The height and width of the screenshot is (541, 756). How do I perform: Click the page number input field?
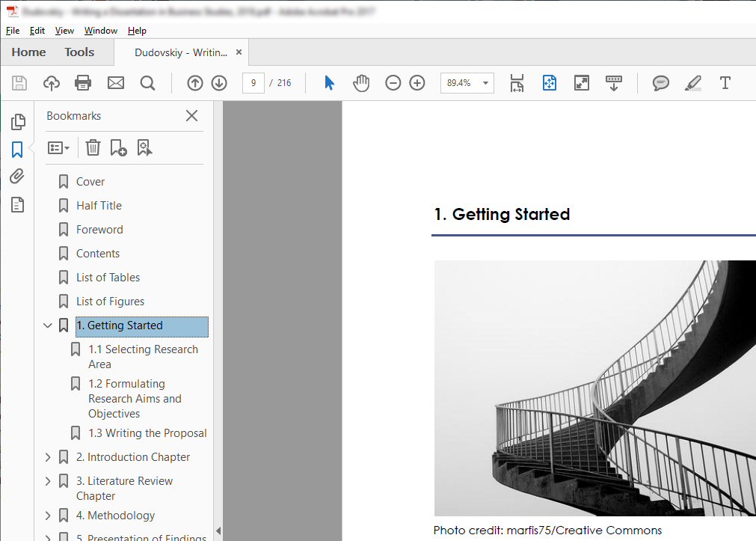253,83
